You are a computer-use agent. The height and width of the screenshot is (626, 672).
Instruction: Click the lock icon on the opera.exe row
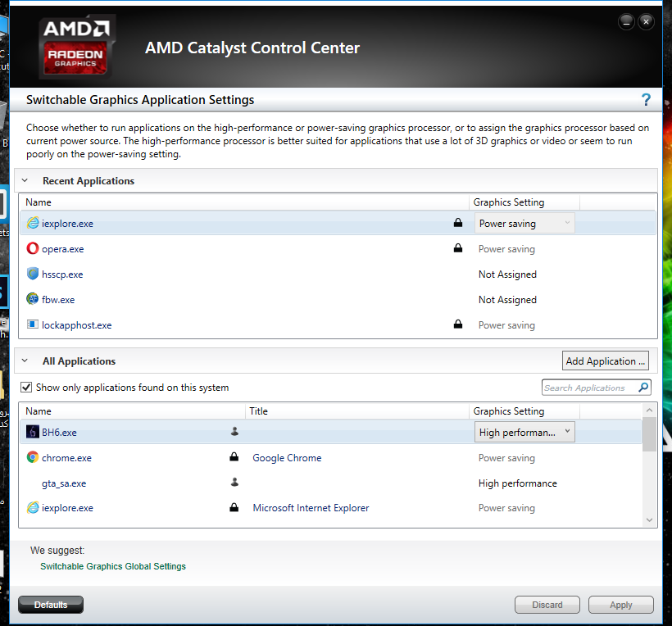tap(458, 247)
